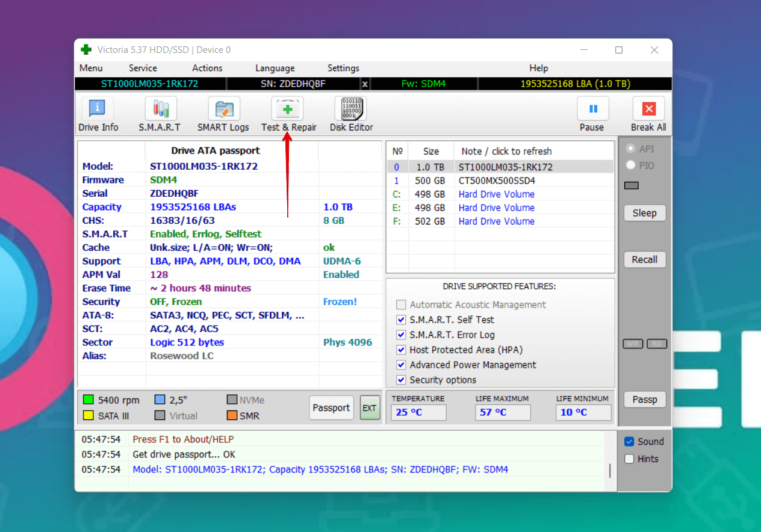
Task: Click the Alias value Rosewood LC
Action: 181,356
